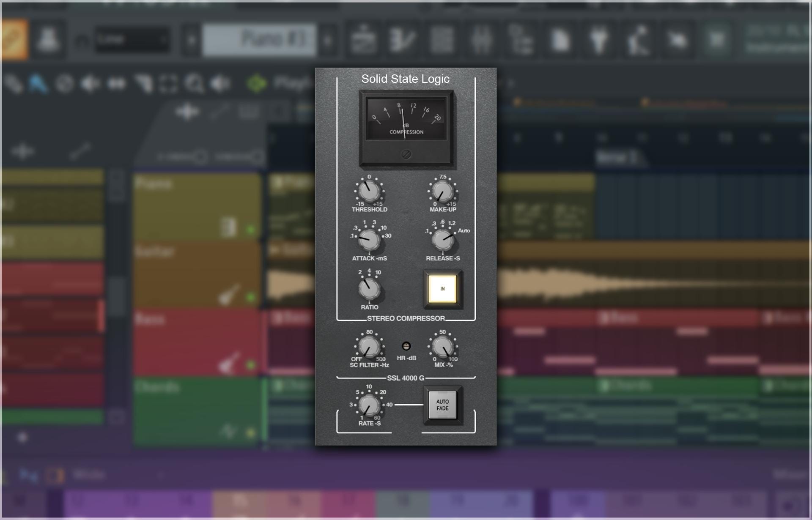Image resolution: width=812 pixels, height=520 pixels.
Task: Click the Mix -% knob
Action: (x=442, y=347)
